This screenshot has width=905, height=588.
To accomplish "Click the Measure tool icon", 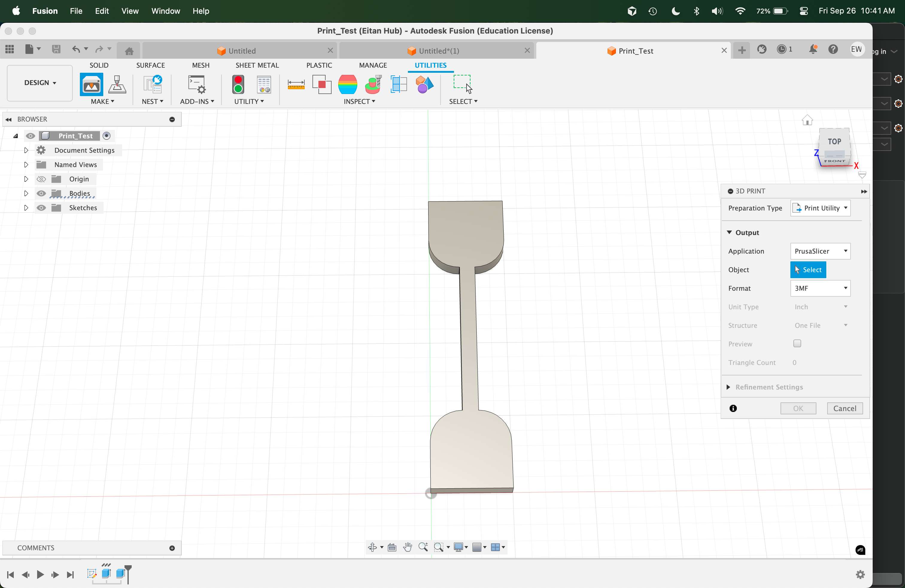I will click(296, 84).
